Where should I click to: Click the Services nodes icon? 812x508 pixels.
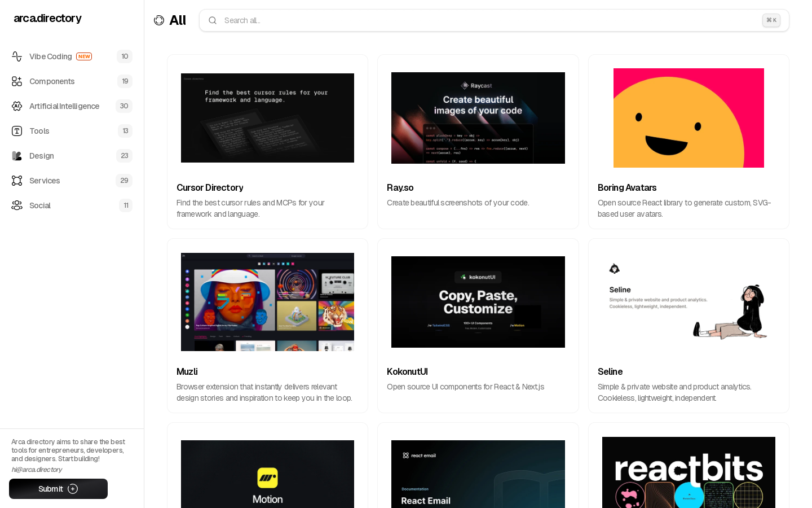pos(17,181)
